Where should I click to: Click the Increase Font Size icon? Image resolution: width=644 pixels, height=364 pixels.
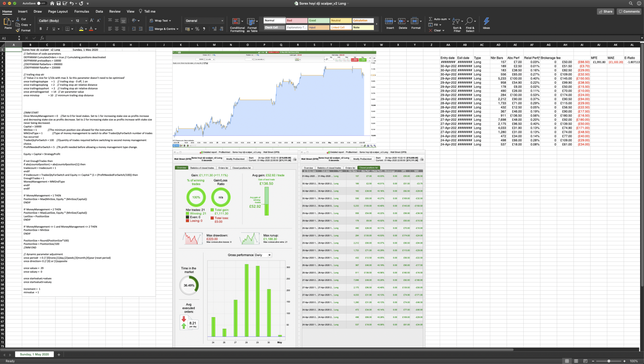(92, 20)
